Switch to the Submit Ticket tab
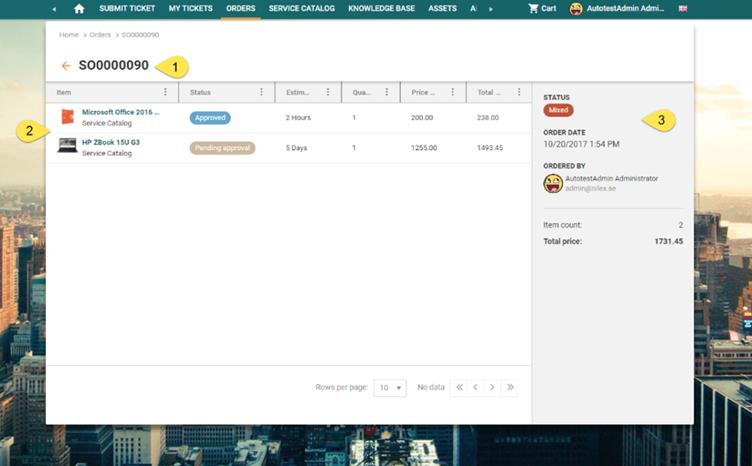The width and height of the screenshot is (752, 466). (127, 9)
